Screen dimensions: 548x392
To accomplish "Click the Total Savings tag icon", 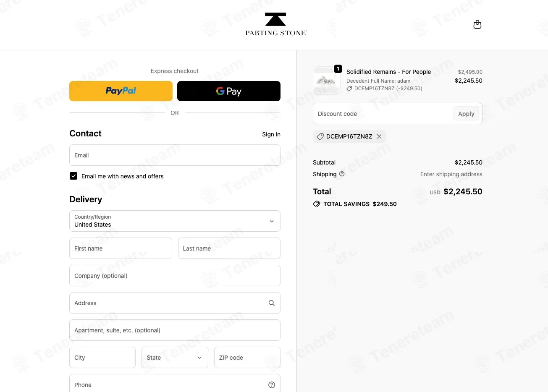I will tap(317, 204).
